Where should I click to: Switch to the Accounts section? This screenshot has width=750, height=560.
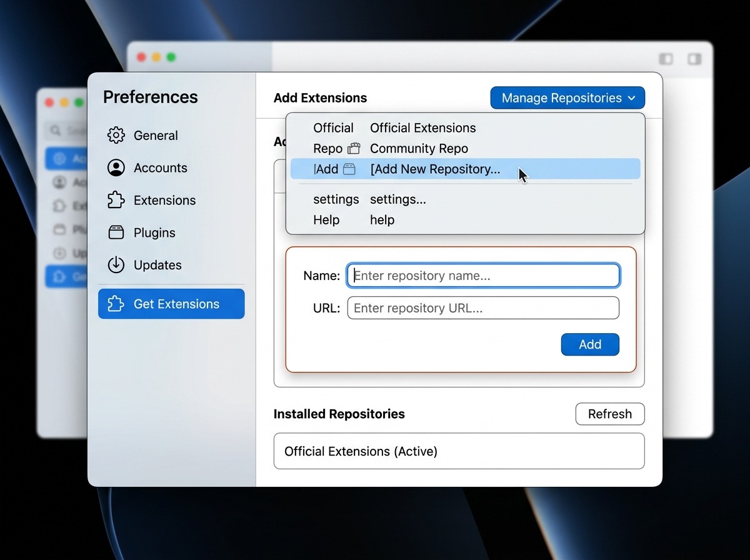tap(171, 167)
